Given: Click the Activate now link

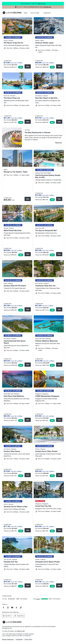Looking at the screenshot, I should [x=47, y=7].
